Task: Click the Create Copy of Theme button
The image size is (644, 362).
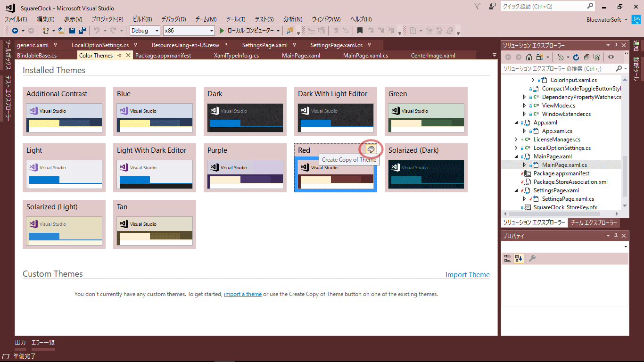Action: click(372, 149)
